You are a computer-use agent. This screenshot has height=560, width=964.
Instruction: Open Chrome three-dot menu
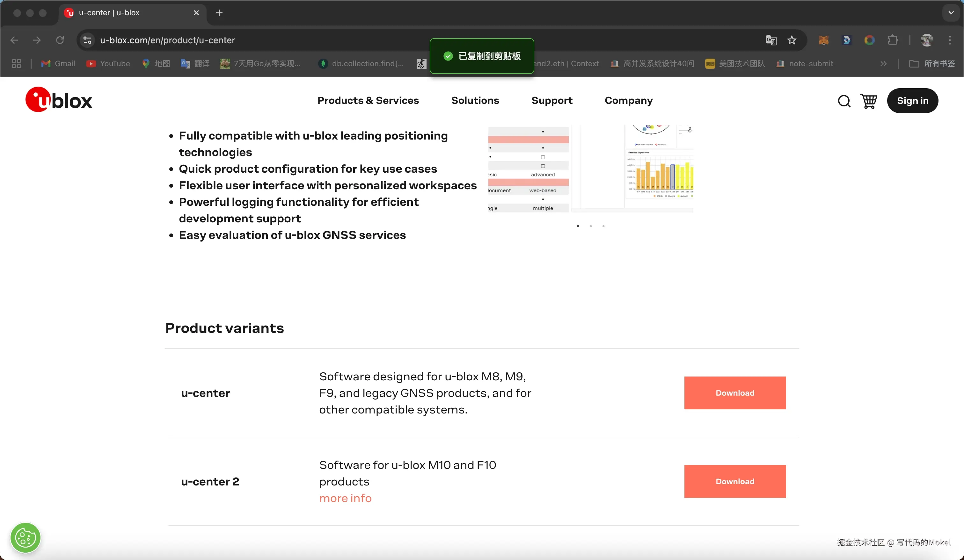tap(949, 40)
